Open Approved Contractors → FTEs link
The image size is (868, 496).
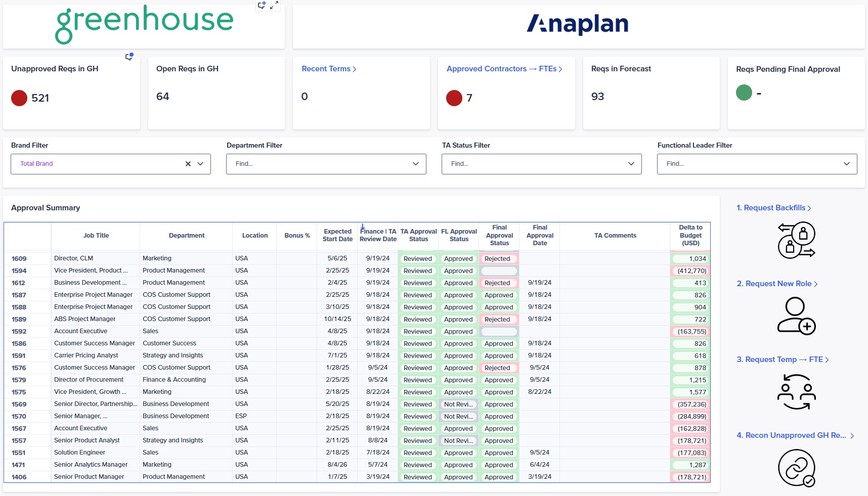point(504,69)
